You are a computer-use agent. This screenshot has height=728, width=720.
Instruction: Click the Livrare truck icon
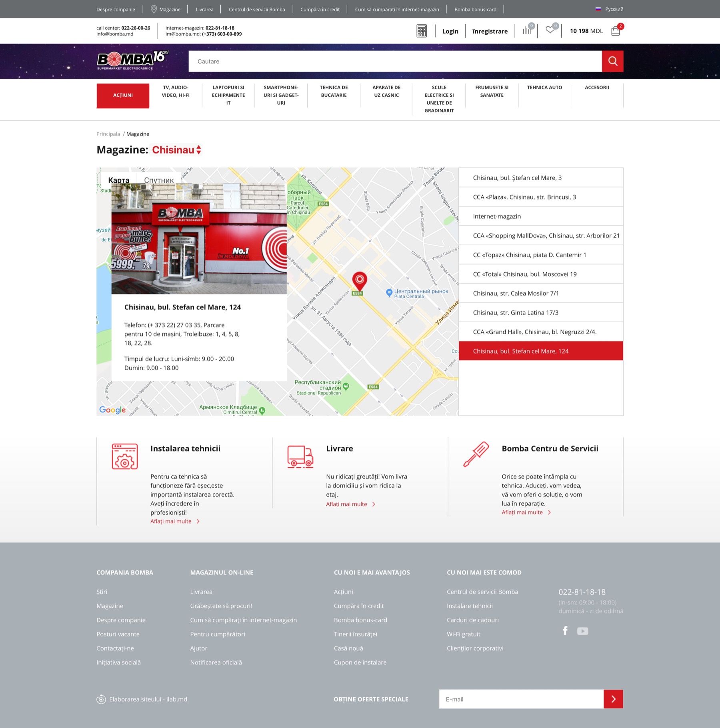[x=300, y=457]
